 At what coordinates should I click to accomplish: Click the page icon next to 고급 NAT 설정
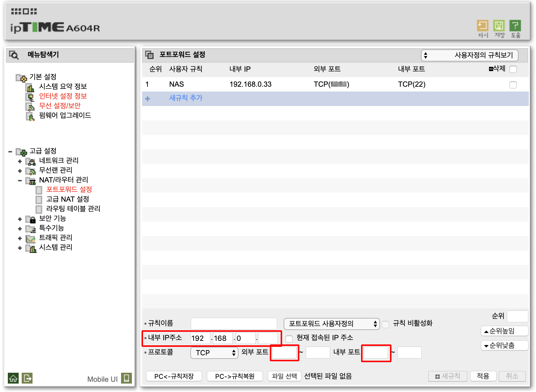[x=39, y=200]
